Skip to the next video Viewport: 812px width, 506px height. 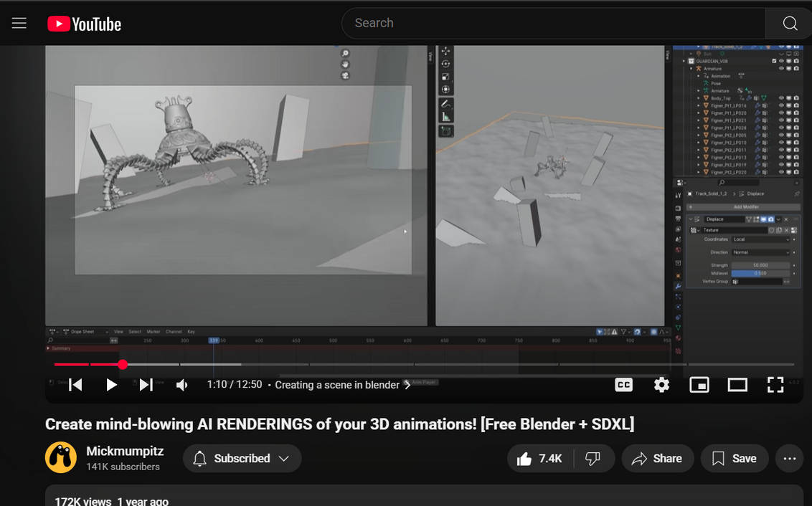click(x=146, y=385)
